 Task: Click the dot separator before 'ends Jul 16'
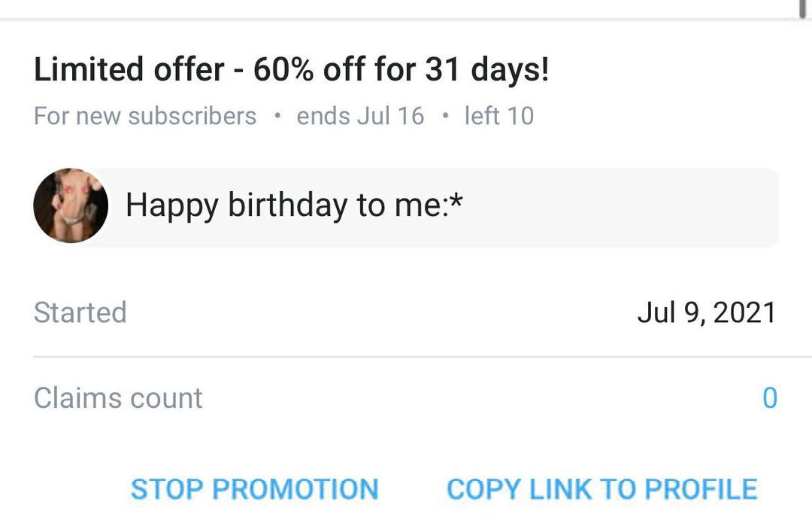coord(277,117)
